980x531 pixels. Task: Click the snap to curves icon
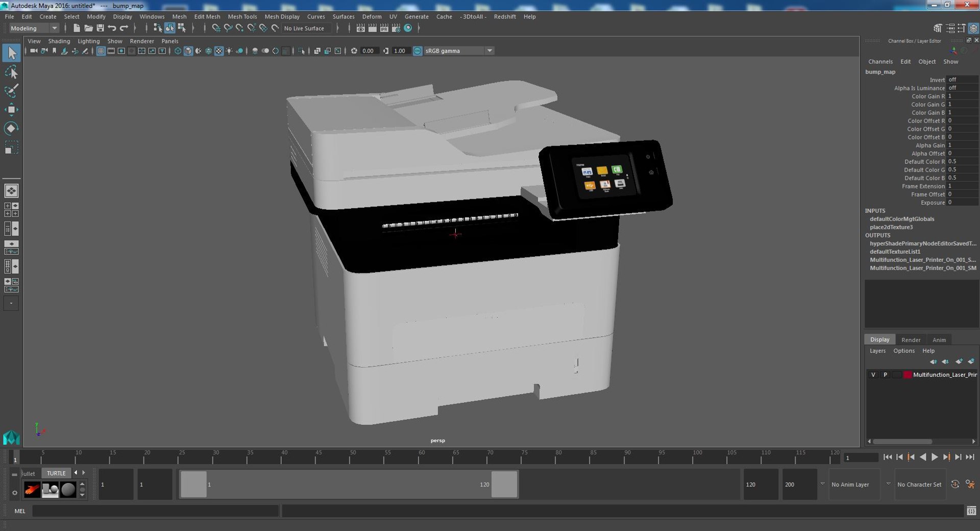point(228,28)
